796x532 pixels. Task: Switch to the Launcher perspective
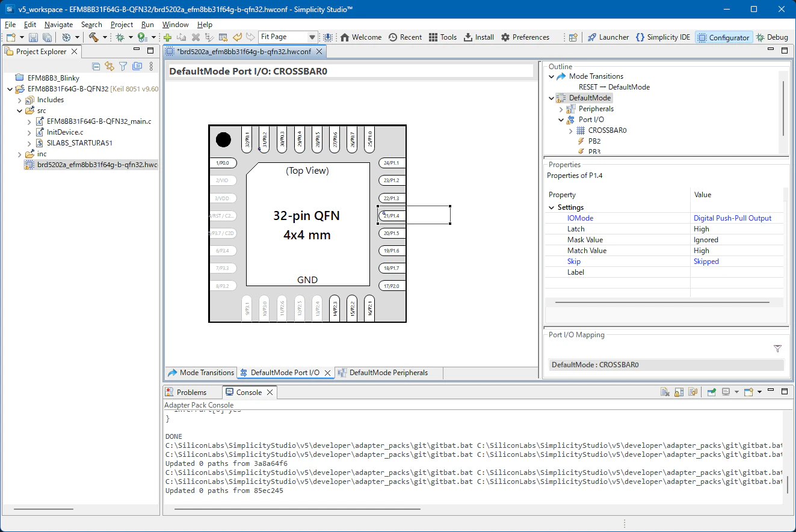pyautogui.click(x=608, y=37)
